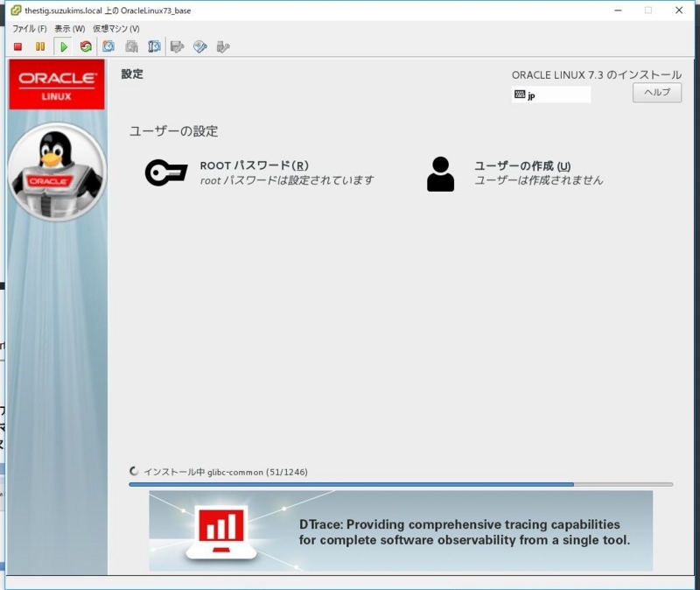Click the Oracle penguin mascot image
Screen dimensions: 700x590
coord(57,172)
